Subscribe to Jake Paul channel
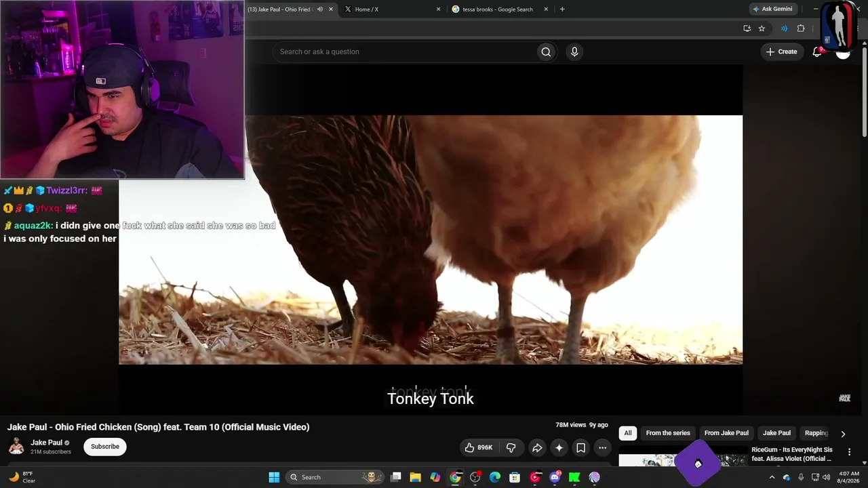Image resolution: width=868 pixels, height=488 pixels. pyautogui.click(x=105, y=447)
